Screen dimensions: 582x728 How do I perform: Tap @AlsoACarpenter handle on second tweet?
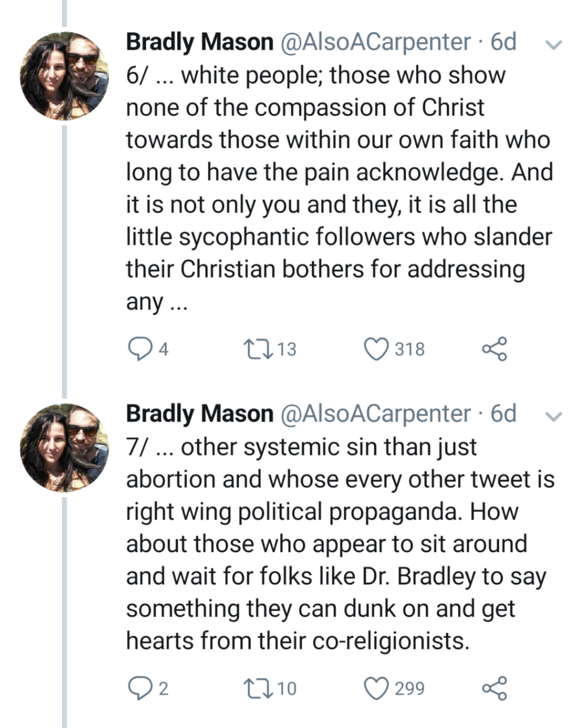376,414
